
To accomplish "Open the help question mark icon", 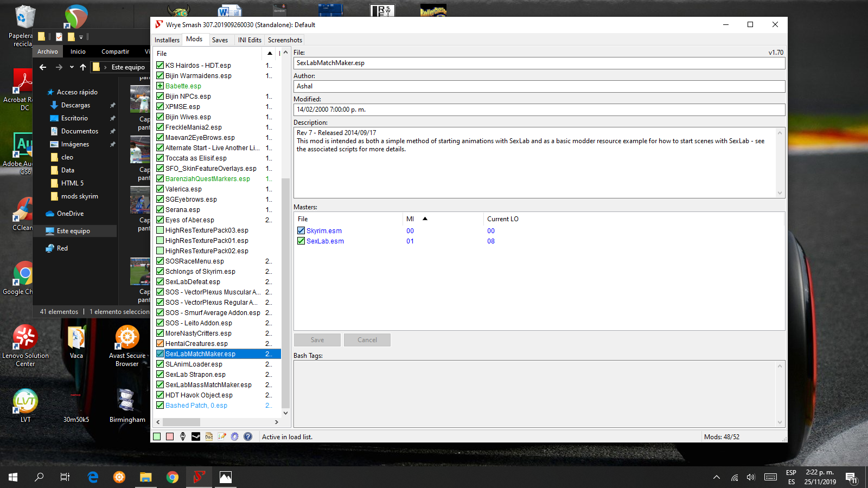I will (x=248, y=436).
